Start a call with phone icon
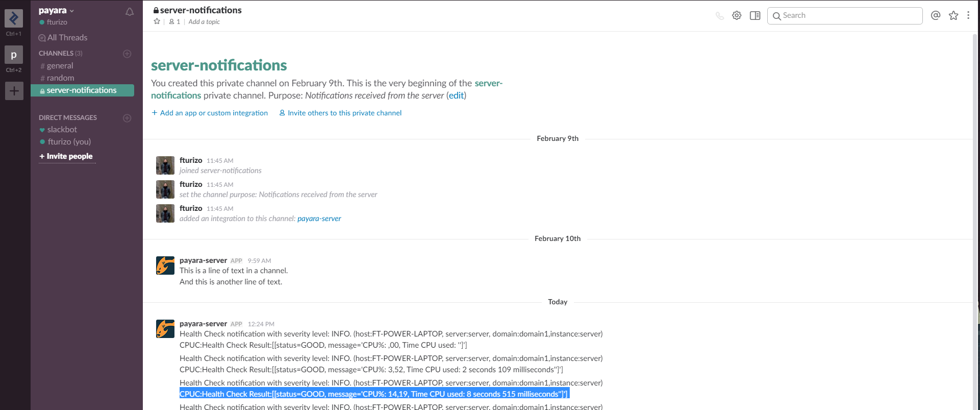Viewport: 980px width, 410px height. pos(719,16)
